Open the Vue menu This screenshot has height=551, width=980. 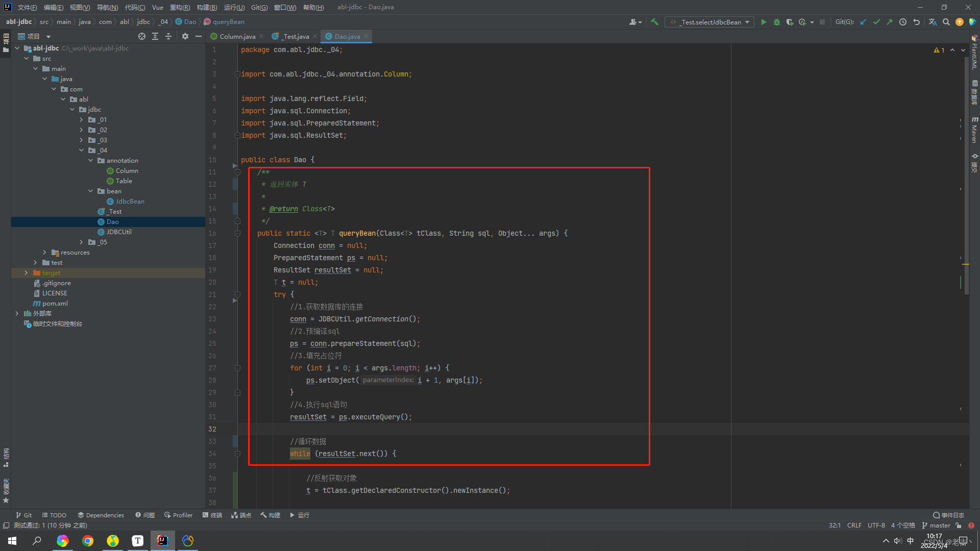(x=158, y=7)
